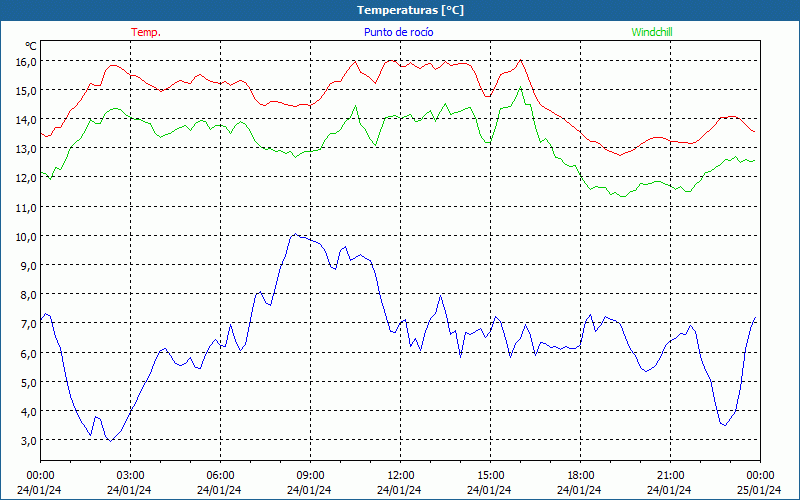
Task: Click the 8,0 y-axis value
Action: pyautogui.click(x=29, y=294)
